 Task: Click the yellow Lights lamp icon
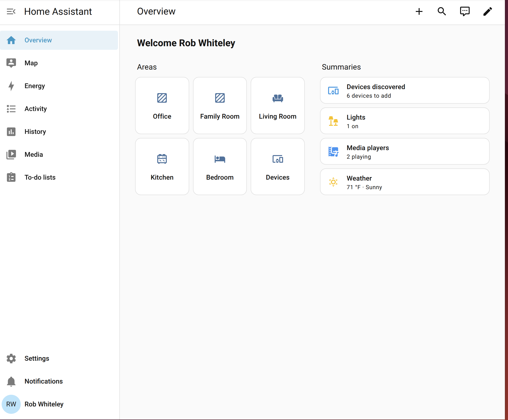pyautogui.click(x=333, y=121)
